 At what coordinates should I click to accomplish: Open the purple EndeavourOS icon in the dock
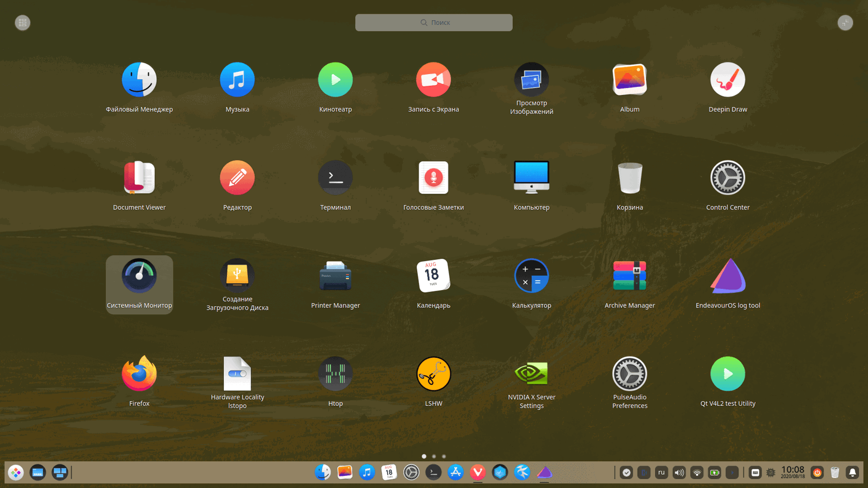click(x=545, y=472)
